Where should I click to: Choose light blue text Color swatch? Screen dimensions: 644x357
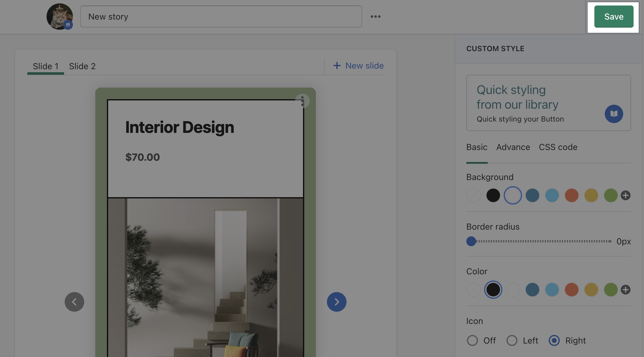(552, 290)
